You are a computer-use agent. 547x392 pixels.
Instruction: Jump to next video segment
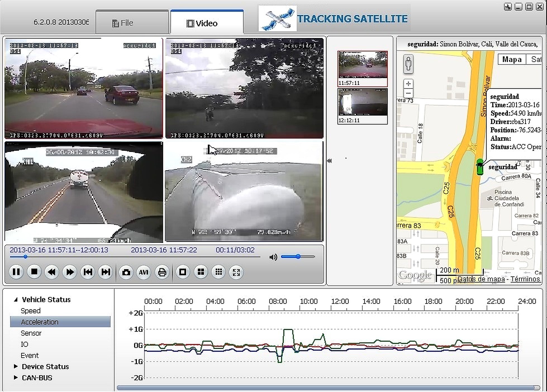point(106,272)
